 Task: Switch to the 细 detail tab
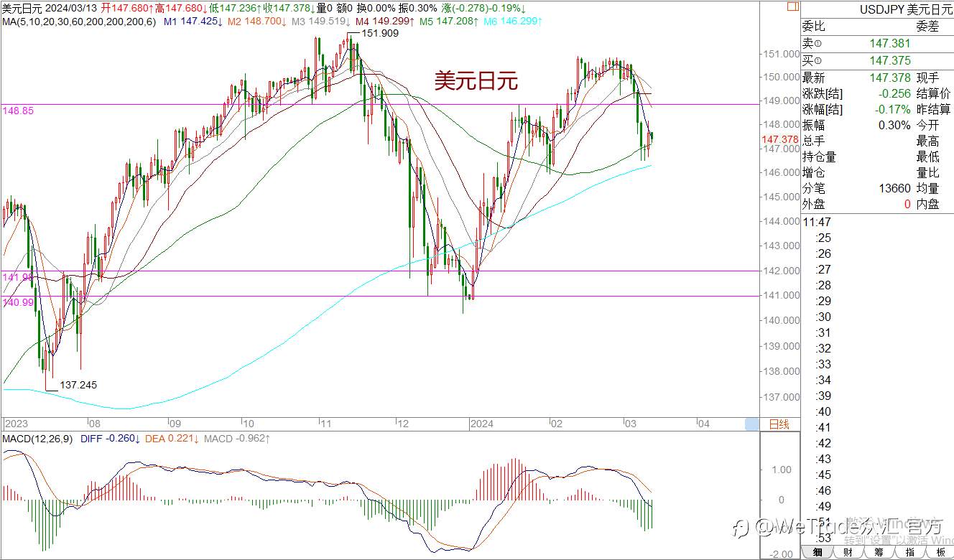[x=817, y=552]
